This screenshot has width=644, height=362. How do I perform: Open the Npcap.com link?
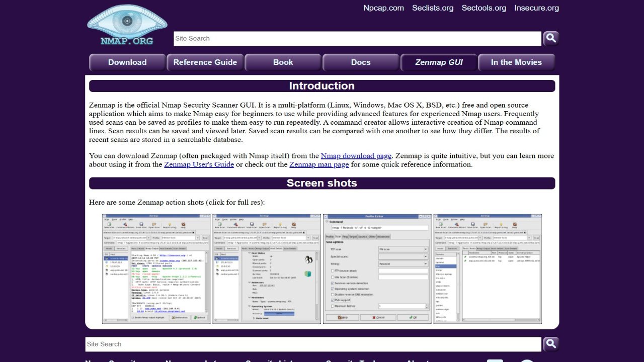(383, 8)
